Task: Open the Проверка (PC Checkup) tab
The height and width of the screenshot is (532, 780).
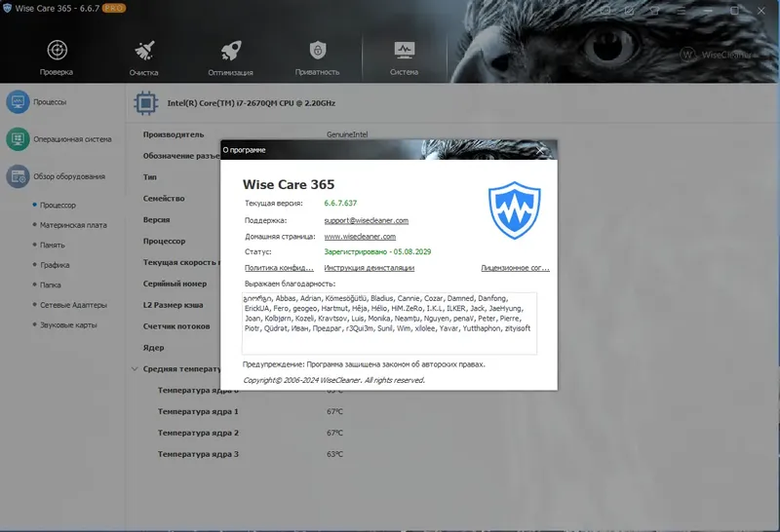Action: [57, 57]
